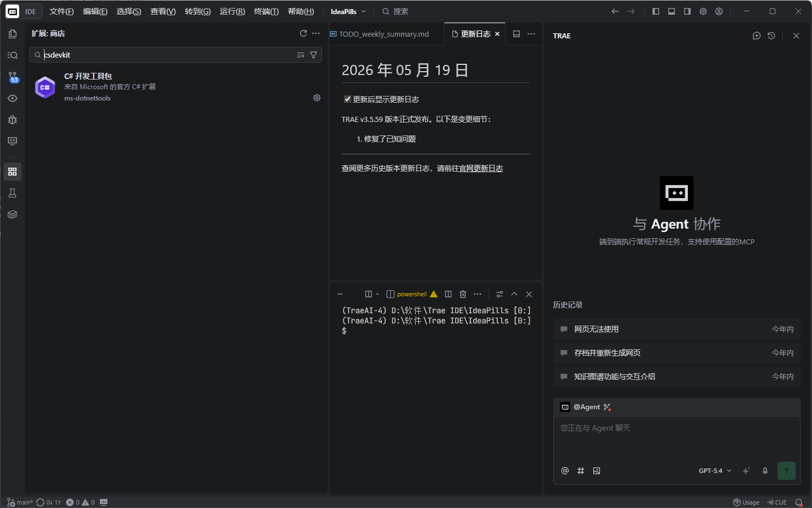The image size is (812, 508).
Task: Split the powershell terminal
Action: coord(448,294)
